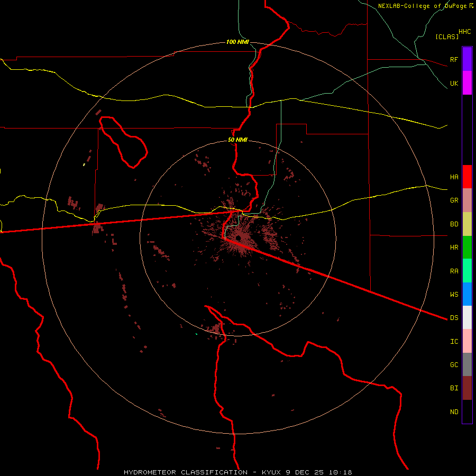The height and width of the screenshot is (476, 476).
Task: Click the BD yellow color swatch
Action: point(467,224)
